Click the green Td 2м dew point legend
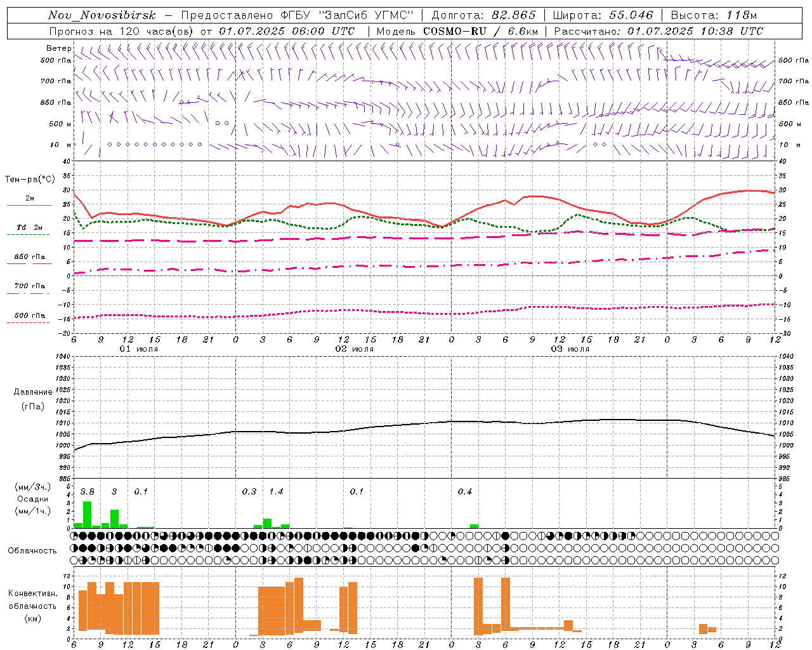 point(29,231)
